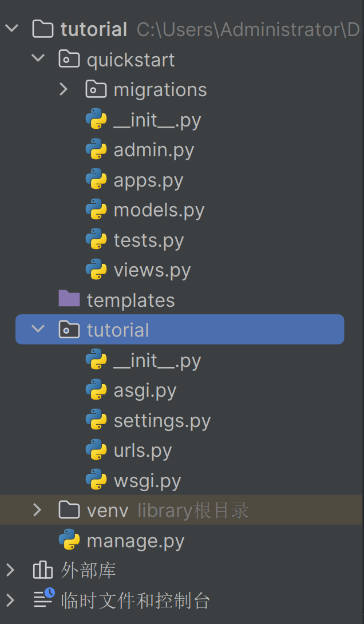Viewport: 364px width, 624px height.
Task: Select tests.py file
Action: click(x=148, y=240)
